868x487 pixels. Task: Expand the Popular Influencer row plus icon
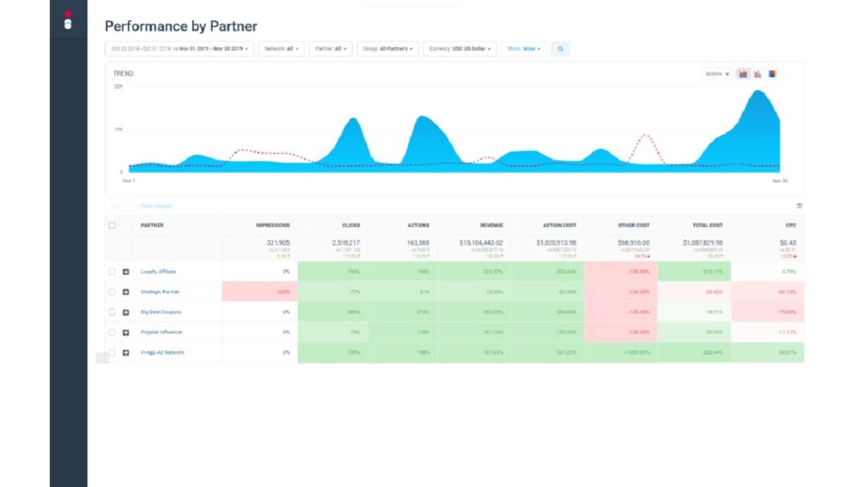pyautogui.click(x=125, y=332)
